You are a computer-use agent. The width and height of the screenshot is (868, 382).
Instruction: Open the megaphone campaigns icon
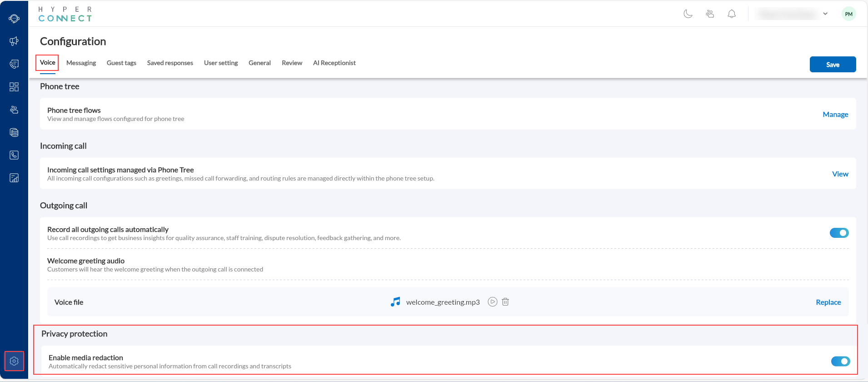(x=14, y=41)
